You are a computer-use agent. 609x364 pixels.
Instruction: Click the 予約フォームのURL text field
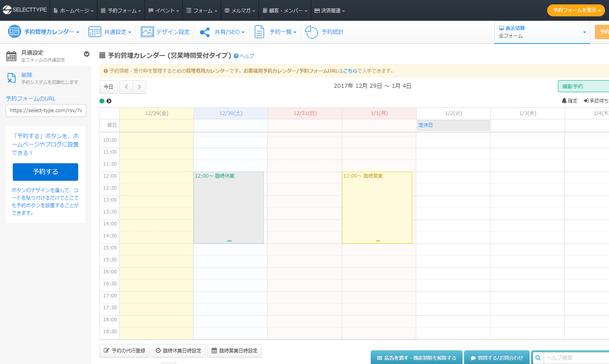click(46, 111)
